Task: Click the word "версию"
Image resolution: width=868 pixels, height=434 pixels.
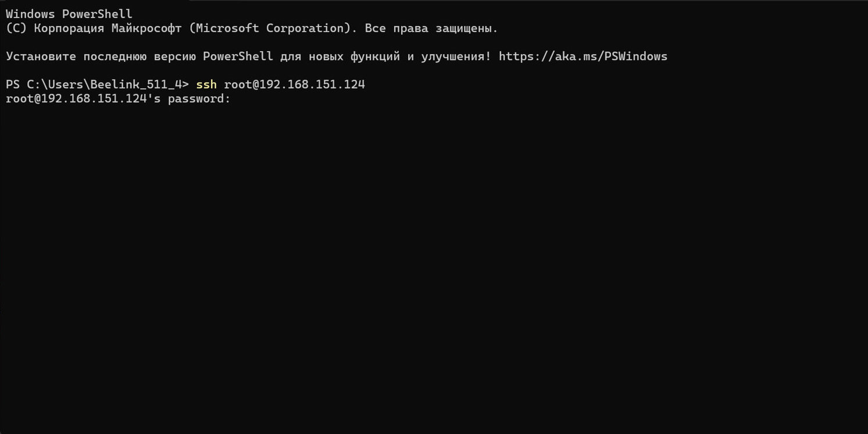Action: coord(174,56)
